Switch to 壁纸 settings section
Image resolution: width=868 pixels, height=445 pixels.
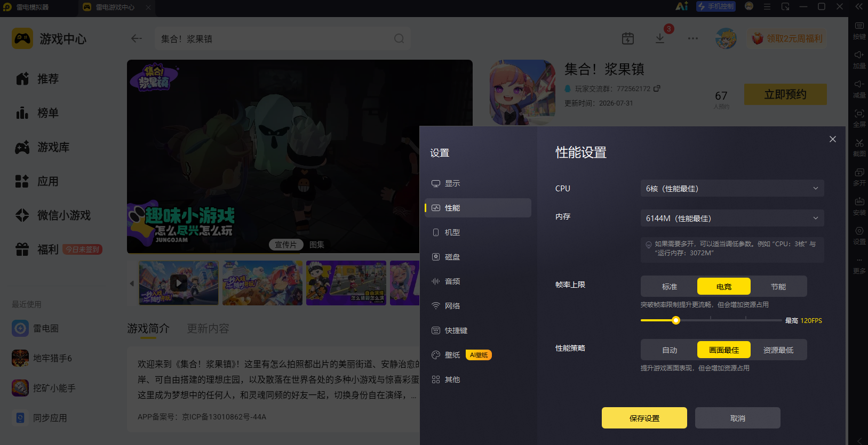click(478, 355)
